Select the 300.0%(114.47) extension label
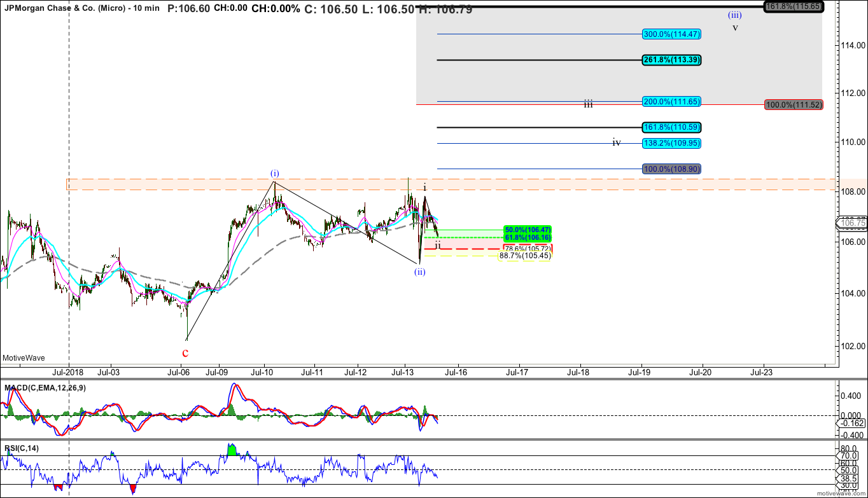Viewport: 868px width, 498px height. point(671,34)
